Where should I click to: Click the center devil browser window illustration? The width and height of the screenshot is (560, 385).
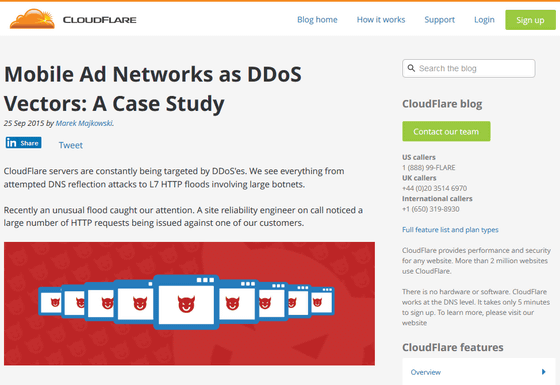coord(186,302)
